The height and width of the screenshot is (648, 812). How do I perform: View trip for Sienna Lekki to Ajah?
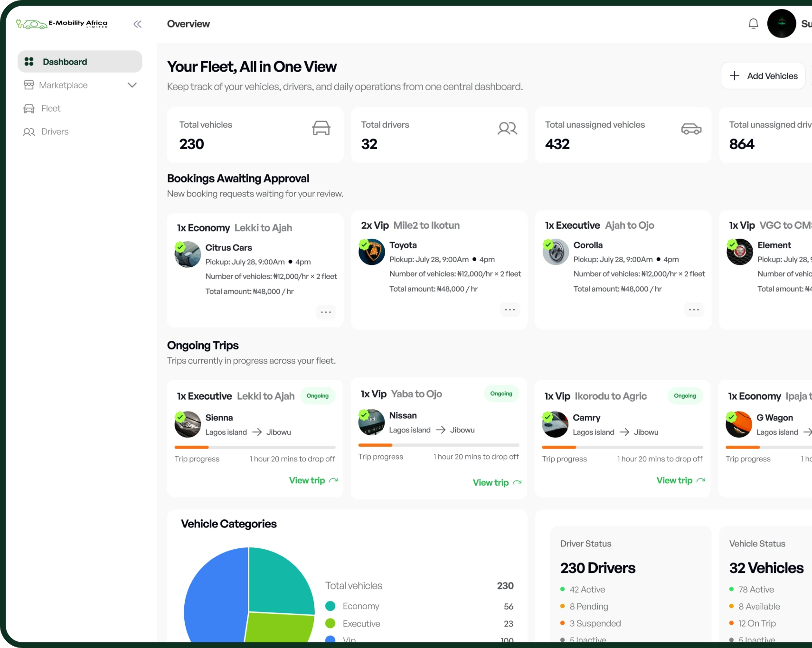[313, 480]
